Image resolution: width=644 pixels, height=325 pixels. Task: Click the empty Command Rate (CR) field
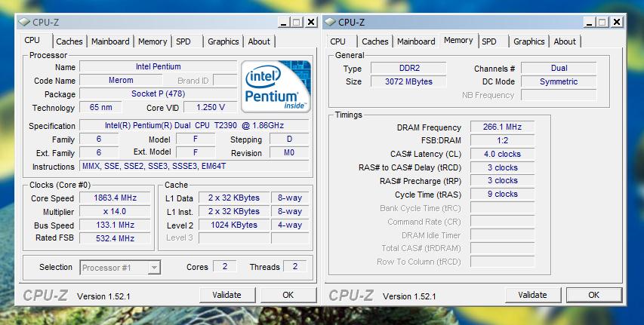click(502, 222)
